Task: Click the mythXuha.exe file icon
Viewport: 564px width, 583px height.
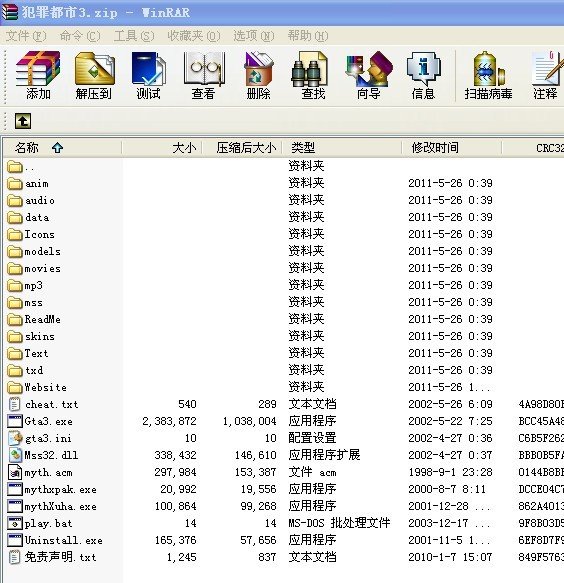Action: click(15, 506)
